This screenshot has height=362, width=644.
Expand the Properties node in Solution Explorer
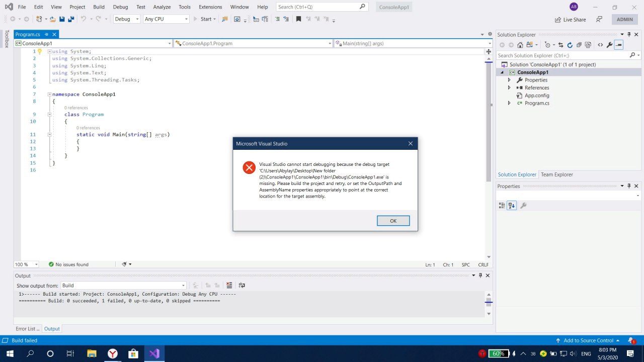click(x=509, y=80)
